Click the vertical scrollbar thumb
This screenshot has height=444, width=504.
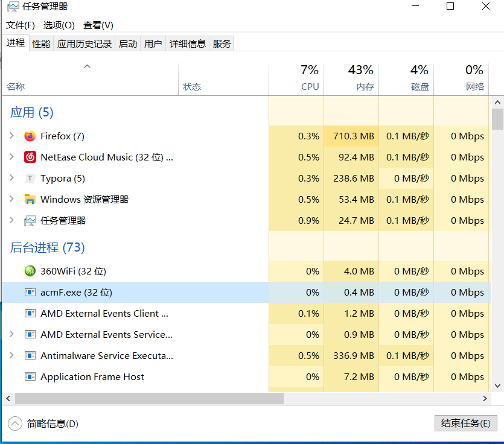click(497, 119)
